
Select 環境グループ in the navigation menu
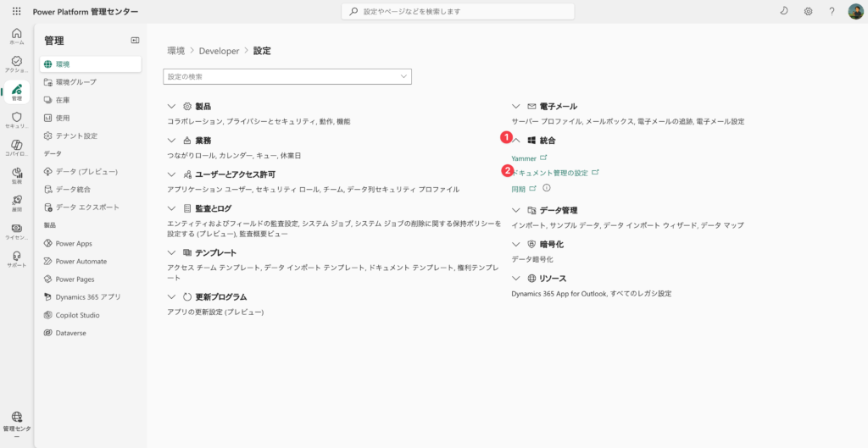click(x=75, y=81)
